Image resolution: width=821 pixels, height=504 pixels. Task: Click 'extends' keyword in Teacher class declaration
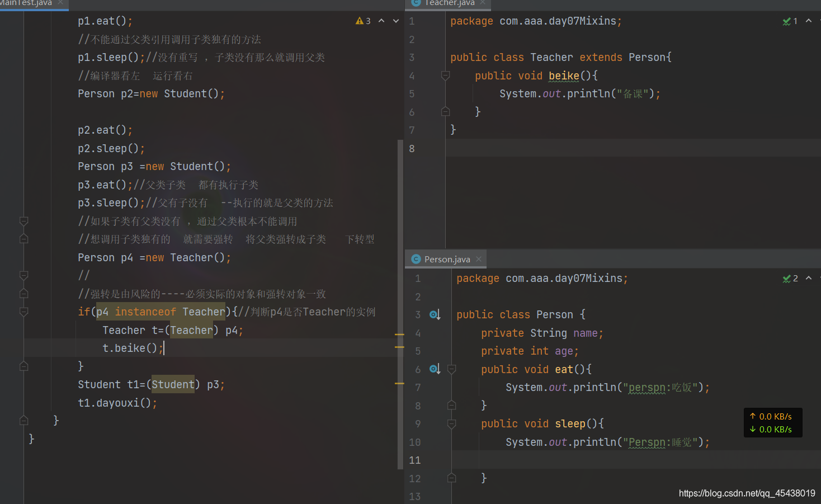pos(601,58)
